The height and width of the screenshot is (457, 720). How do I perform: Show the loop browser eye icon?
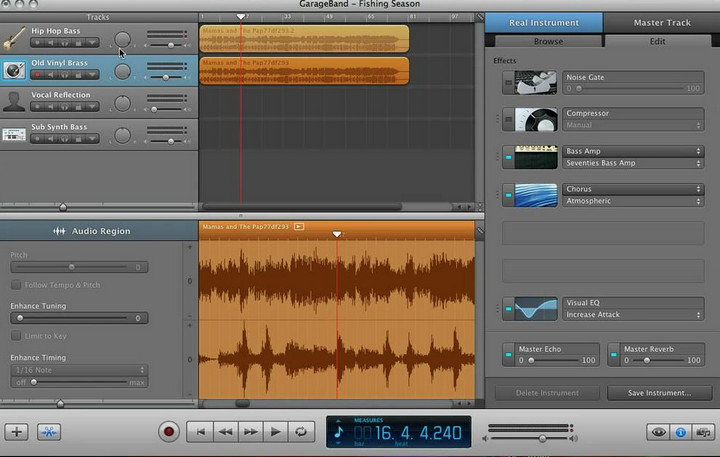coord(657,432)
